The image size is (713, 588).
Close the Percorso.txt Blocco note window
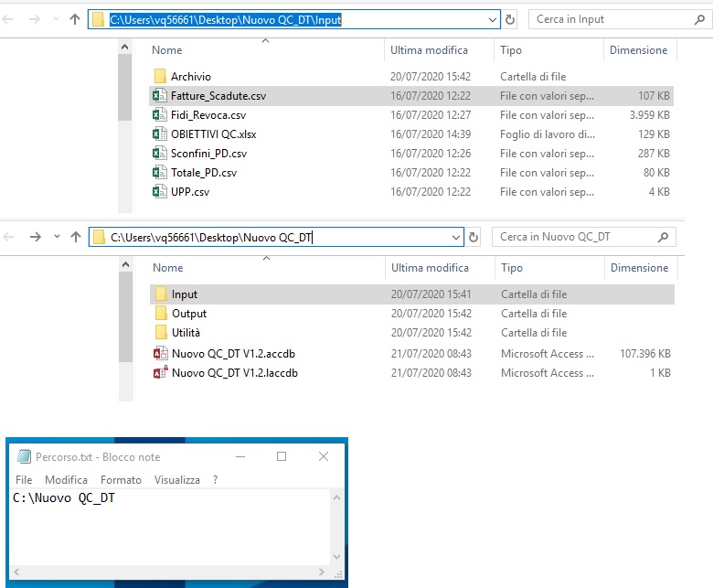(x=324, y=456)
